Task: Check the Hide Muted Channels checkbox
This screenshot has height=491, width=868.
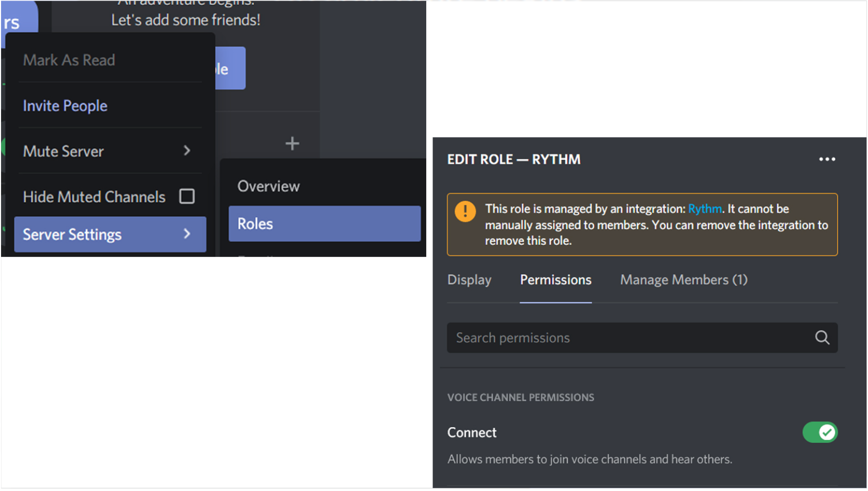Action: click(x=187, y=197)
